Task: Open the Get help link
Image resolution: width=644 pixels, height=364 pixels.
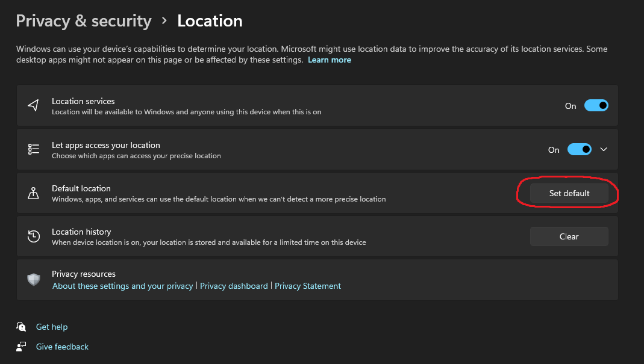Action: 52,327
